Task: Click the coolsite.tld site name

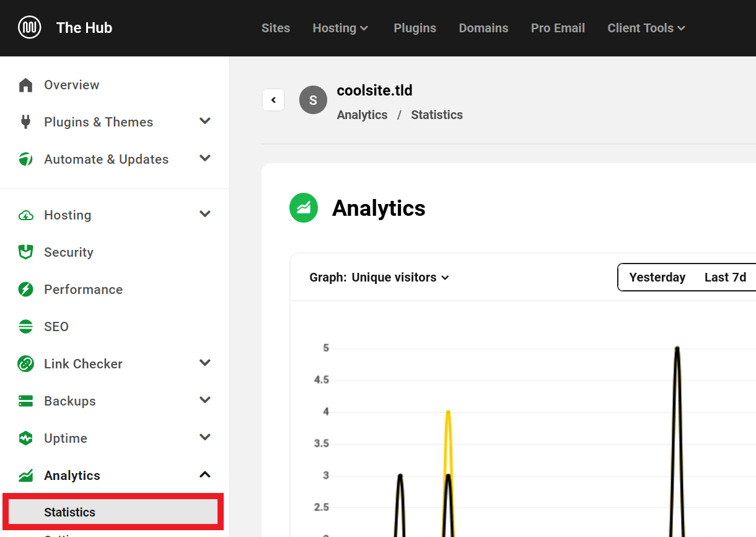Action: coord(374,91)
